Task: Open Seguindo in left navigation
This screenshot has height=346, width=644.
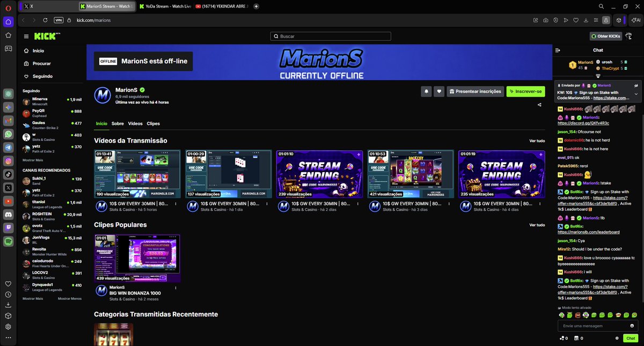Action: pyautogui.click(x=42, y=76)
